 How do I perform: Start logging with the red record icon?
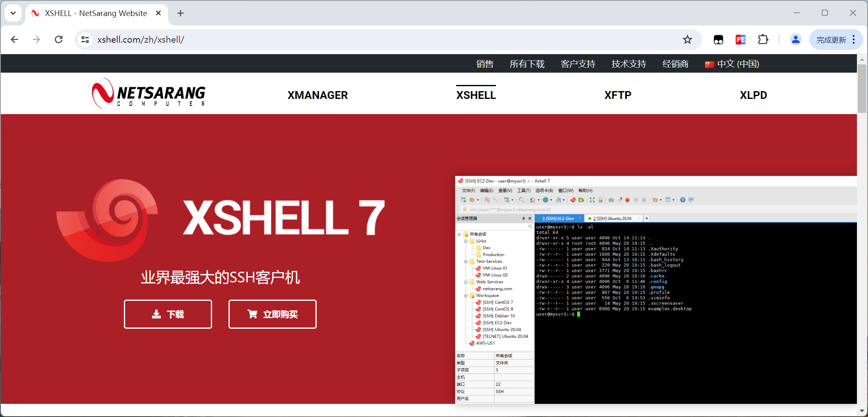(627, 200)
